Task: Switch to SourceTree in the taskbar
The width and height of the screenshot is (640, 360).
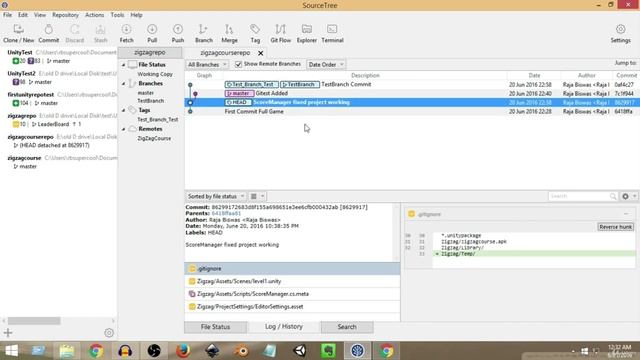Action: (x=357, y=351)
